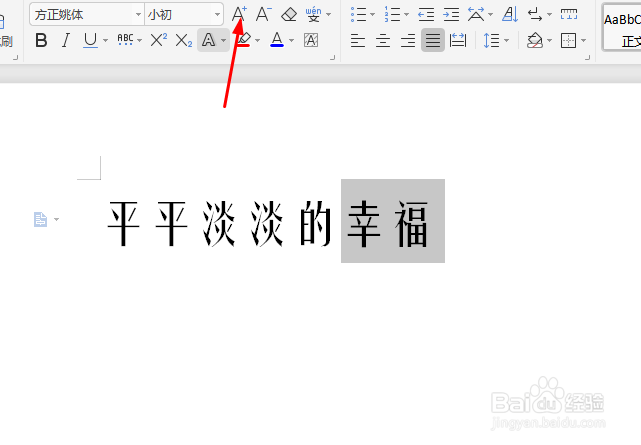Open the highlight color dropdown arrow
Viewport: 641px width, 445px height.
click(258, 40)
